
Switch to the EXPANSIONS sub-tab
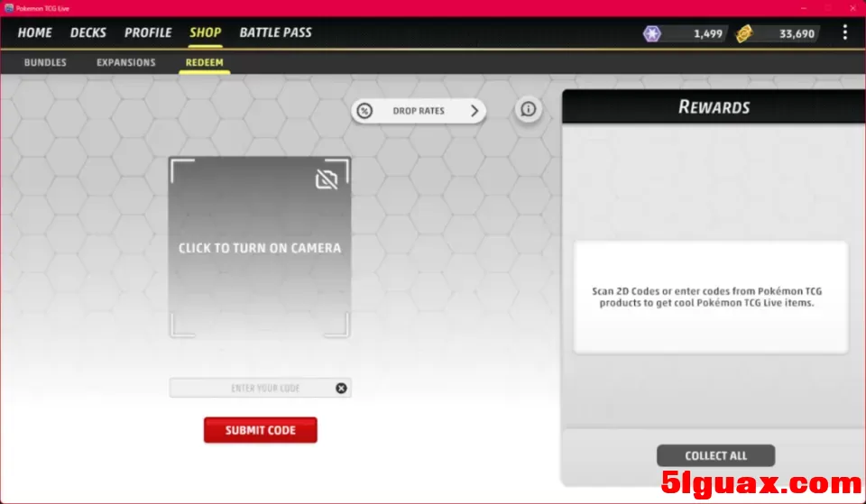click(x=126, y=62)
